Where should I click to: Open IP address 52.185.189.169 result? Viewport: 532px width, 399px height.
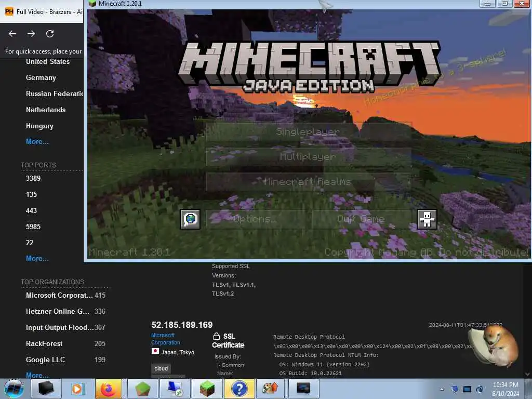(182, 325)
